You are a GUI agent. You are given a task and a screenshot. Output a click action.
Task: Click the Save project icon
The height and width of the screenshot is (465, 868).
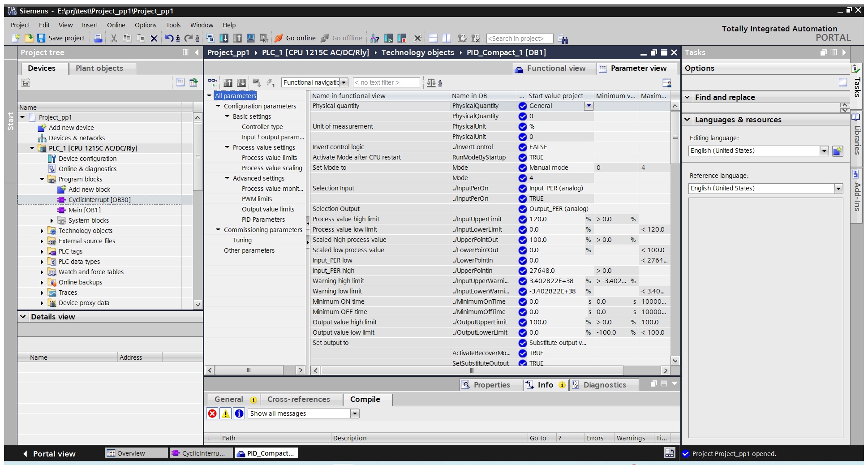click(41, 38)
